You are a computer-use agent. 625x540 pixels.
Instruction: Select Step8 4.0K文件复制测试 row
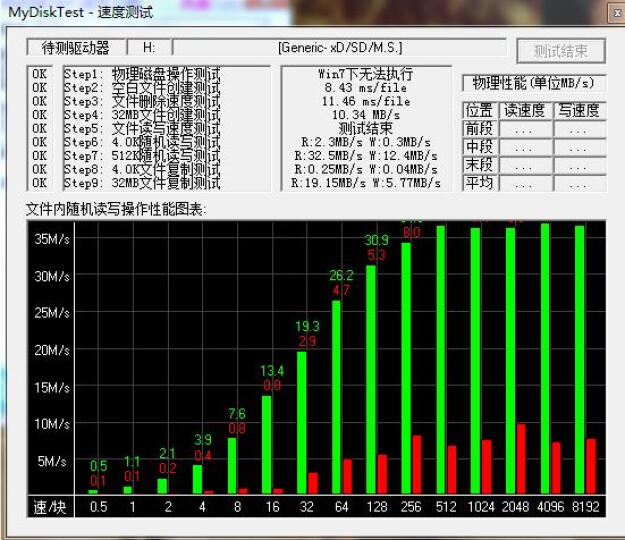142,169
